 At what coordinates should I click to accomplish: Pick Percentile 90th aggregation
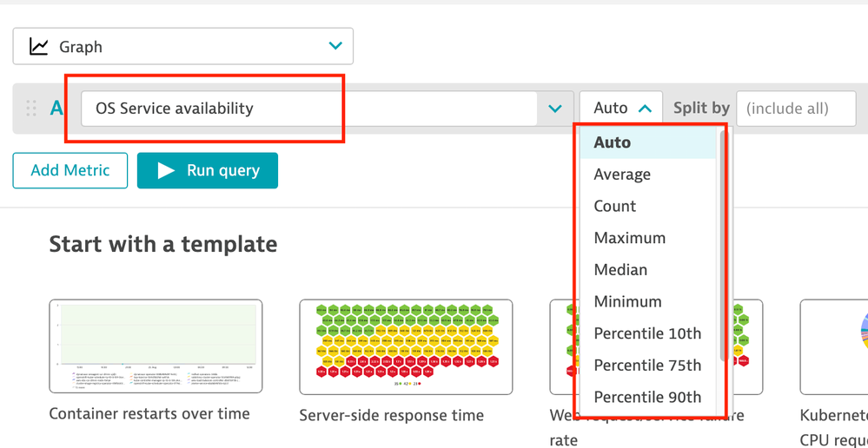tap(648, 398)
